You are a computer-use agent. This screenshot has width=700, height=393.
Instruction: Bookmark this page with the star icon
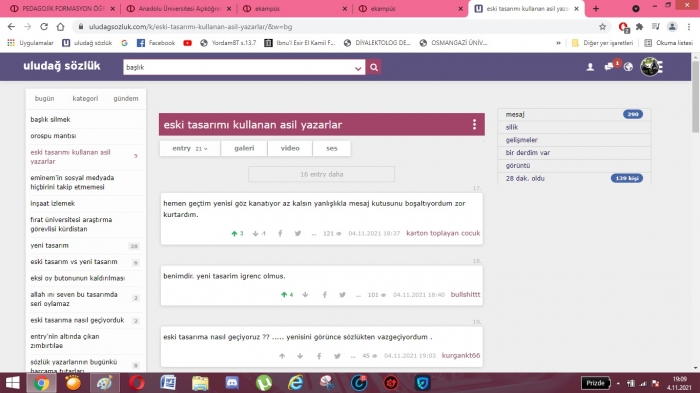[x=602, y=27]
